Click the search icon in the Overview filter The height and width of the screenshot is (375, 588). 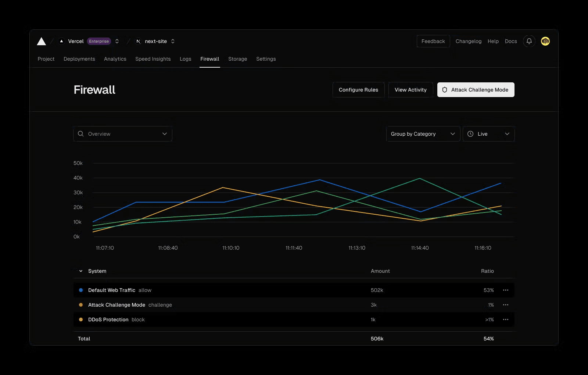point(80,134)
